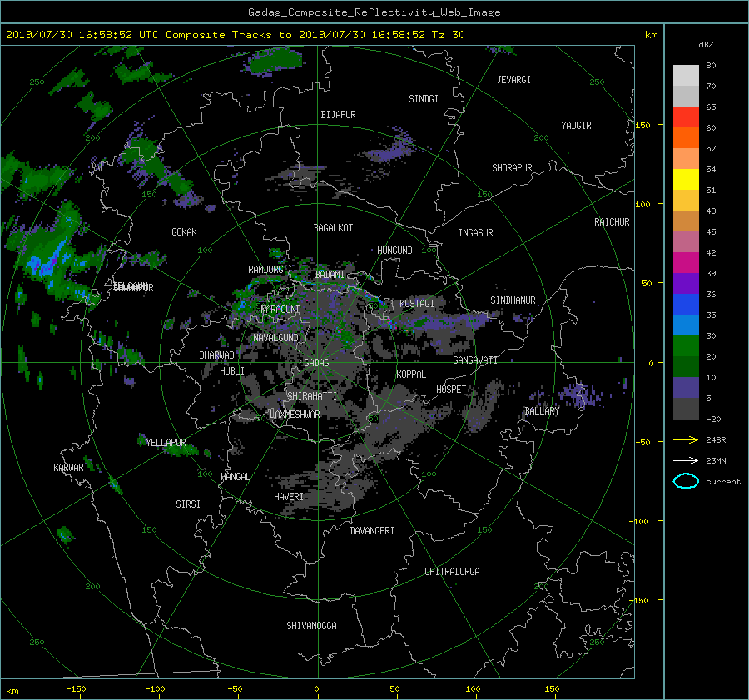Click the -150 value on bottom km axis
Image resolution: width=749 pixels, height=700 pixels.
point(76,689)
